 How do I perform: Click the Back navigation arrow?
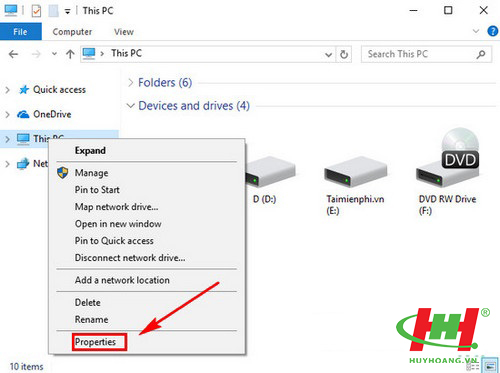tap(13, 54)
